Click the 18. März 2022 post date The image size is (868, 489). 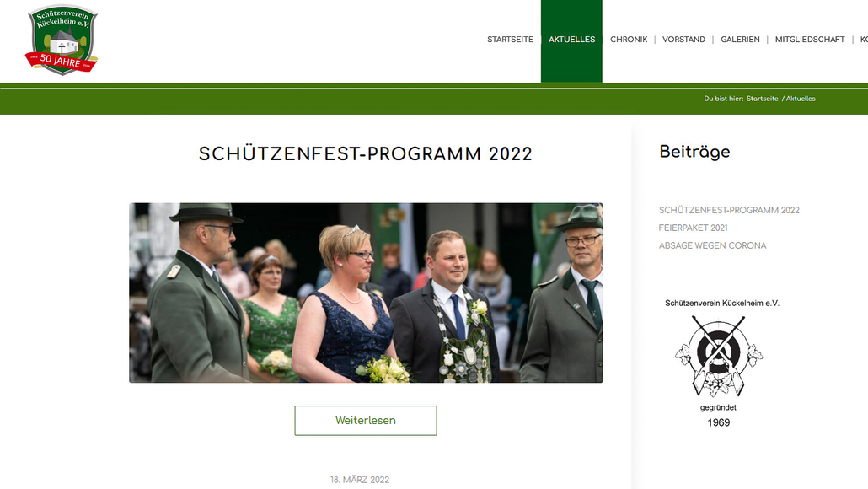coord(360,480)
